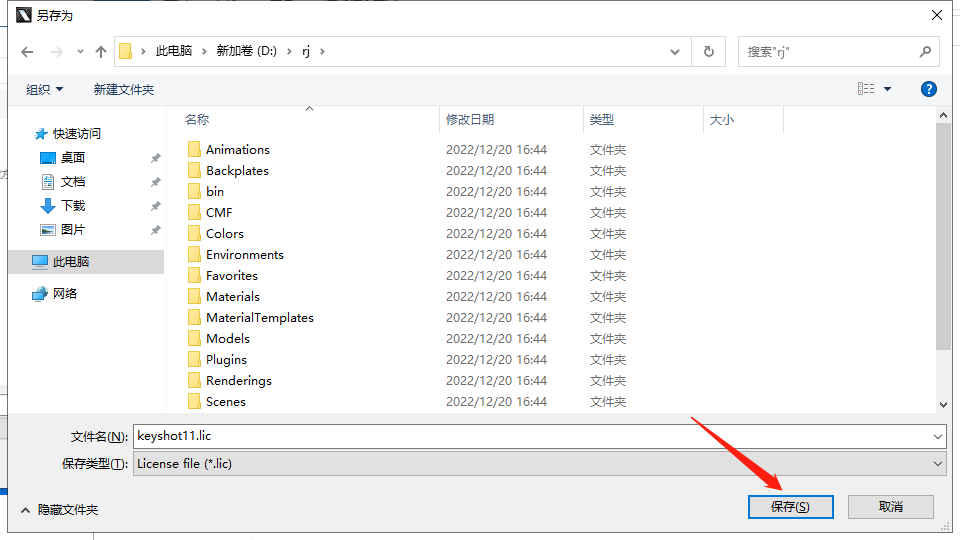Sort by 名称 column header
The height and width of the screenshot is (540, 960).
point(197,119)
